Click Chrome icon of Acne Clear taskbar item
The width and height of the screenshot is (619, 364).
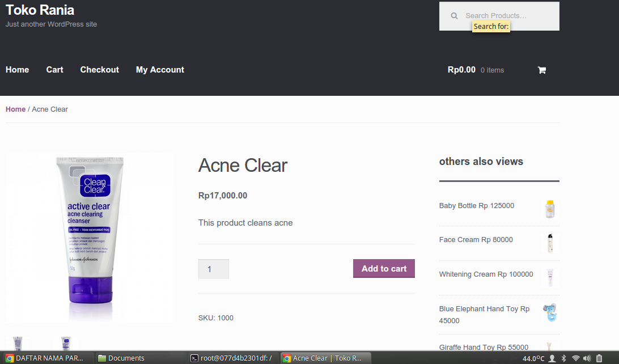tap(287, 358)
